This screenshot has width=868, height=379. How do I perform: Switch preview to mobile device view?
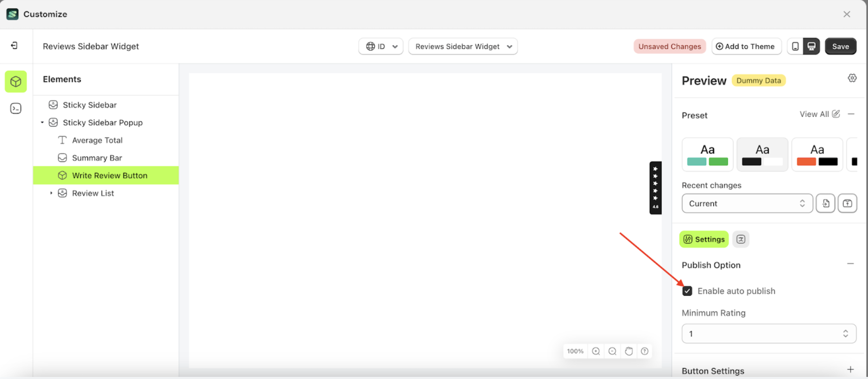(x=795, y=46)
